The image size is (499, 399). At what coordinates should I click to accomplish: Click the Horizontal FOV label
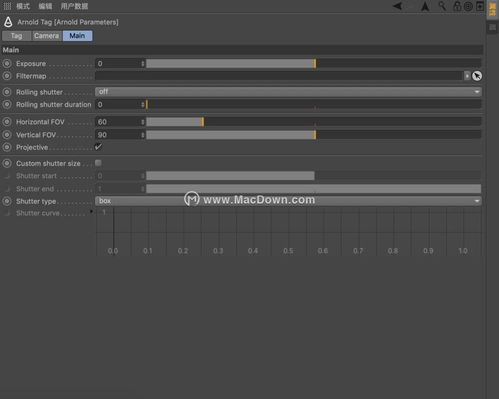(40, 122)
